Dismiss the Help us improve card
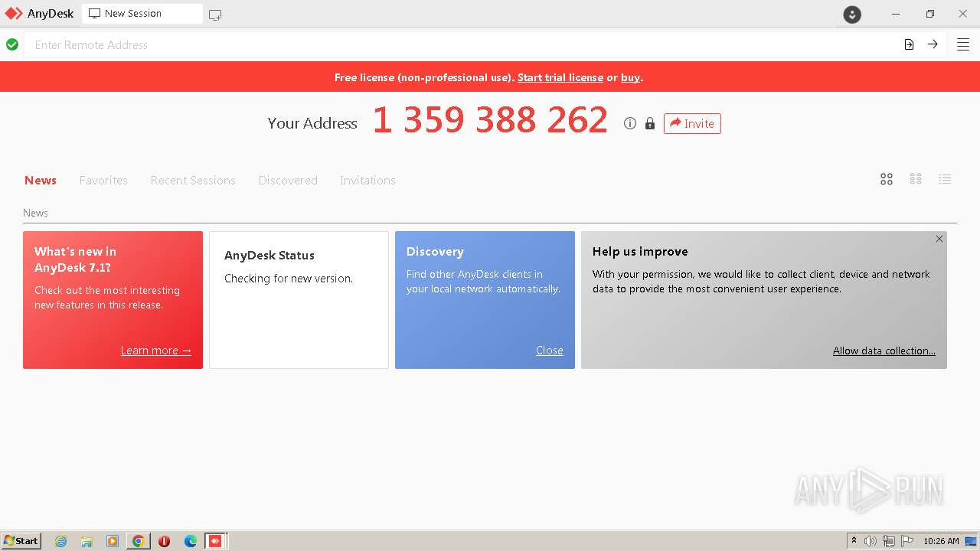 tap(939, 239)
